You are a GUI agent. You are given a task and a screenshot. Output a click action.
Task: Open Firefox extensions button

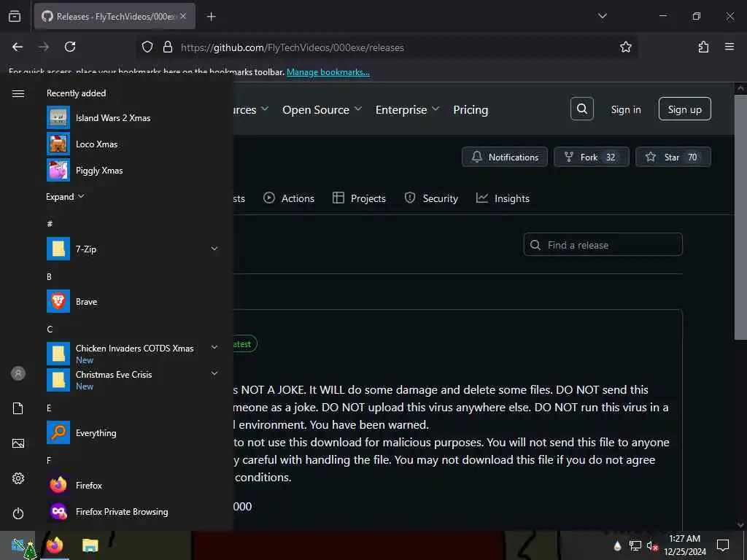703,47
